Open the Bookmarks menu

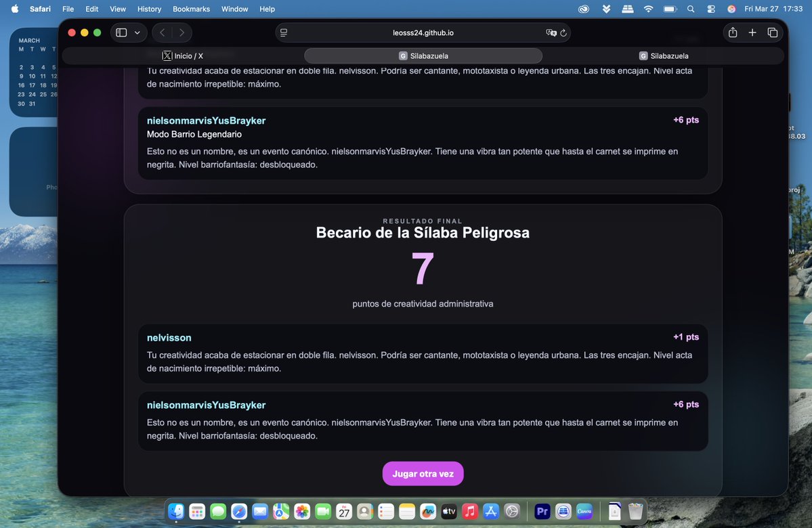point(191,9)
